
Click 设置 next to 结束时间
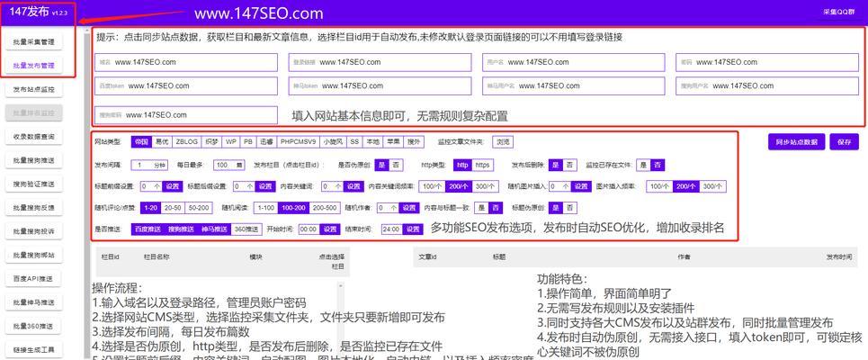(x=413, y=229)
